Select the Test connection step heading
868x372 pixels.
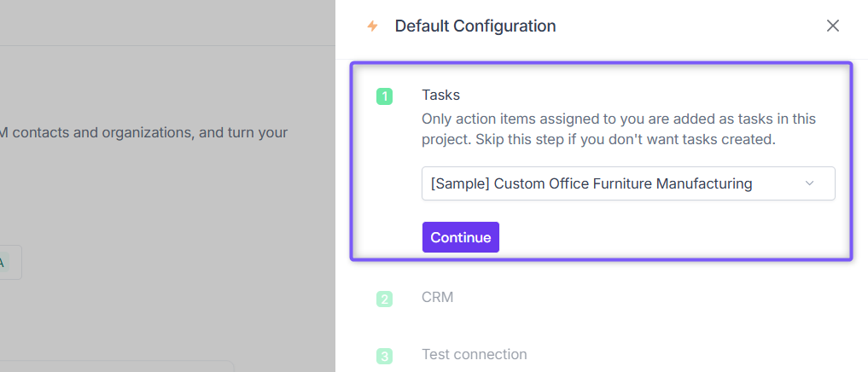pyautogui.click(x=474, y=354)
